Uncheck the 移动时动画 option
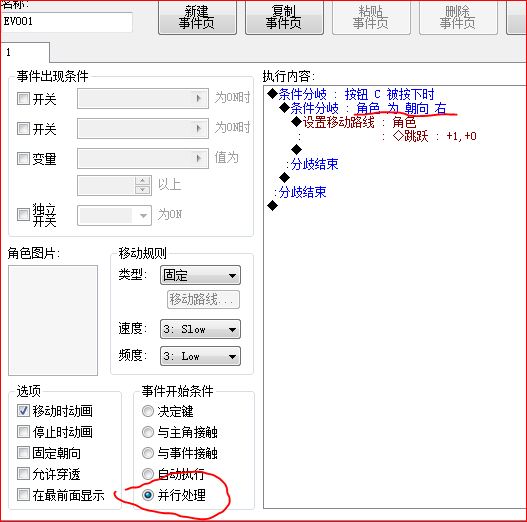Screen dimensions: 527x522 click(23, 411)
